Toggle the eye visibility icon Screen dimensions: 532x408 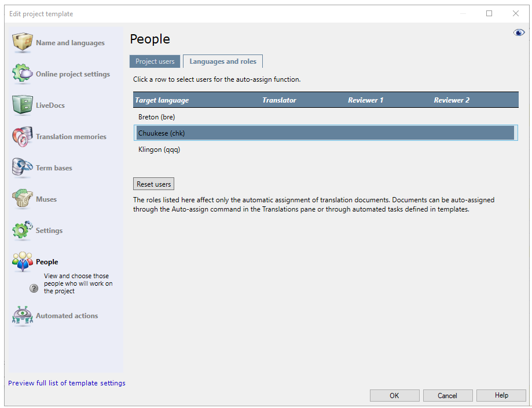(x=519, y=32)
